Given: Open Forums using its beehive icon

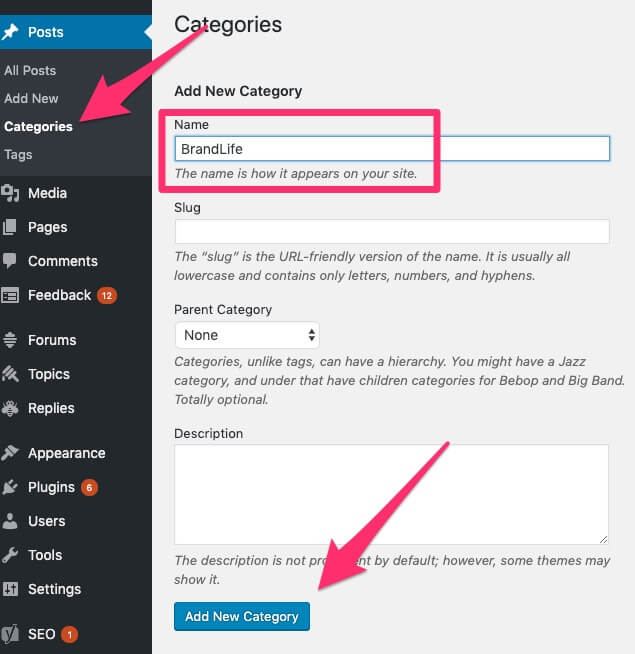Looking at the screenshot, I should tap(10, 340).
